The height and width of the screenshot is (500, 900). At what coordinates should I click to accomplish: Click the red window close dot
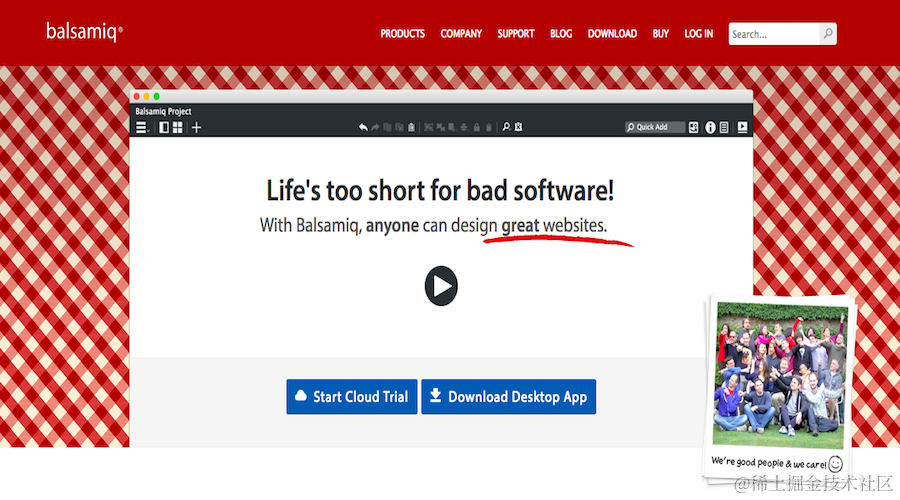pos(137,96)
